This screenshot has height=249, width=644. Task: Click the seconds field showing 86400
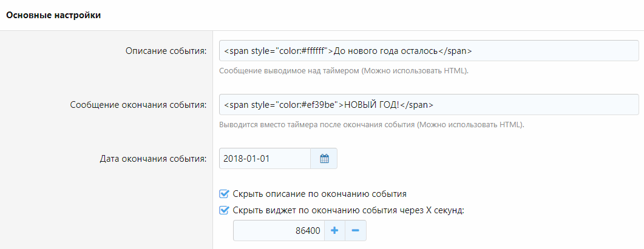pos(278,231)
